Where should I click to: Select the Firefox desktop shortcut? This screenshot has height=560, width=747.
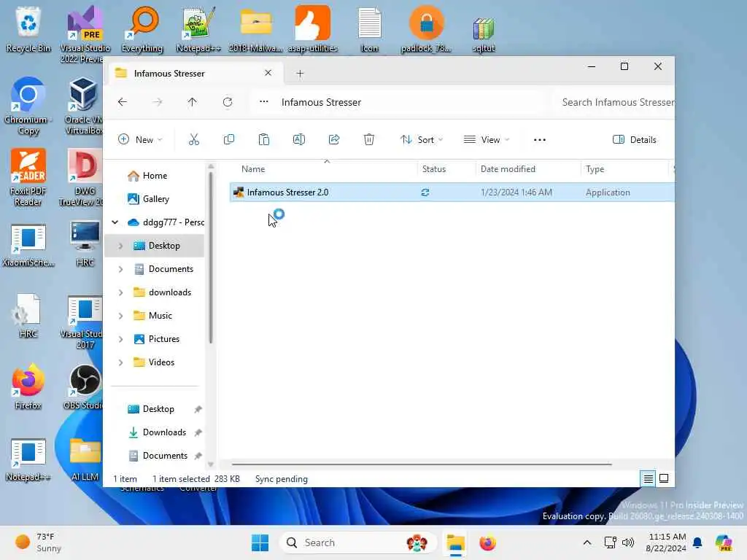(28, 386)
